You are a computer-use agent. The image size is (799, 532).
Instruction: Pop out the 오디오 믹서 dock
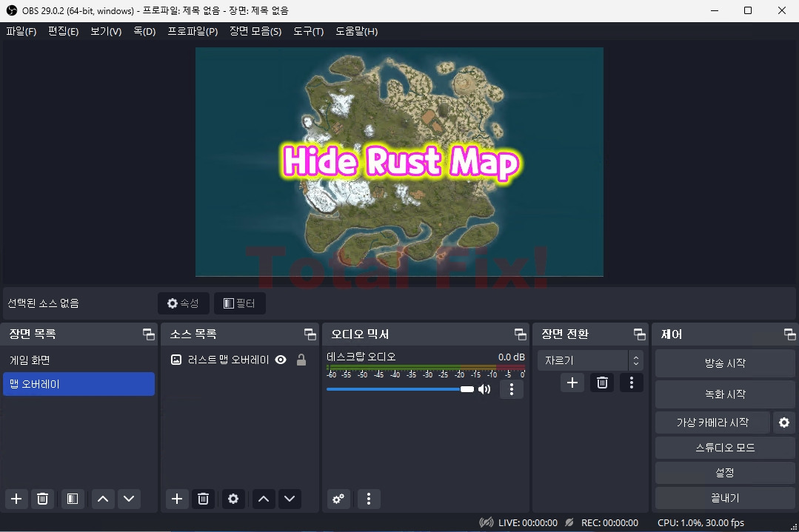521,334
